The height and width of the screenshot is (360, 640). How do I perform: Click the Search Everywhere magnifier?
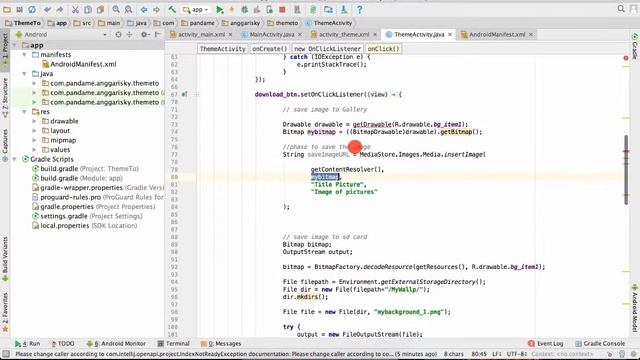point(621,9)
